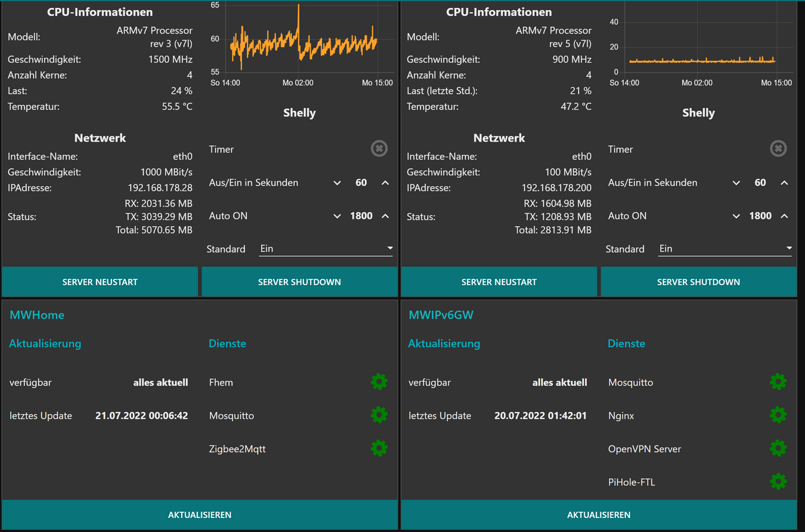
Task: Click load value 21 %
Action: [x=580, y=91]
